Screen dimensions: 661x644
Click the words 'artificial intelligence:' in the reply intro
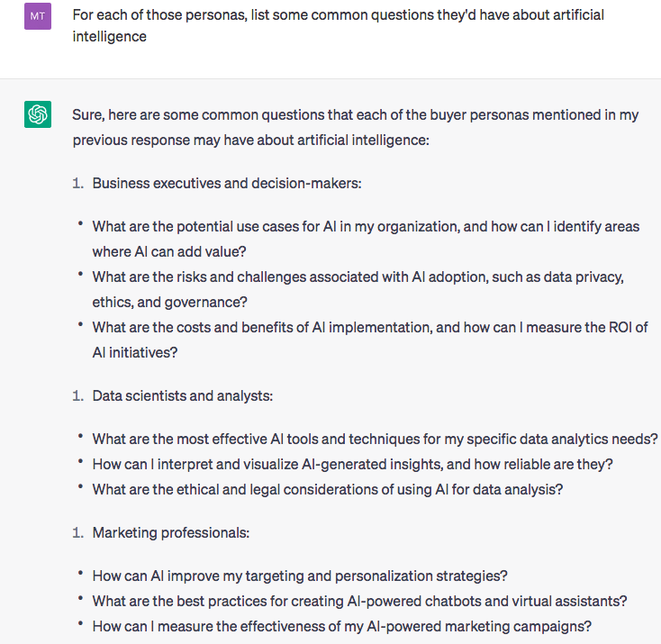pos(363,140)
